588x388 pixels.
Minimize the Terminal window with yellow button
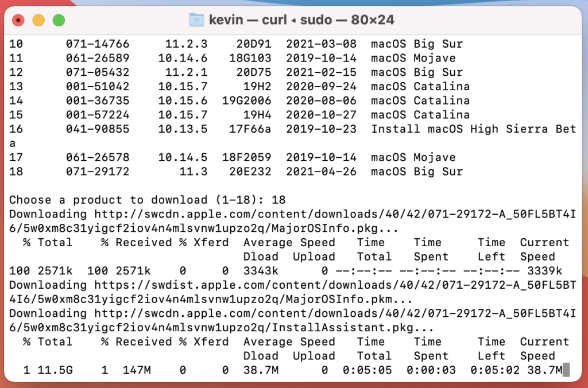(x=38, y=20)
